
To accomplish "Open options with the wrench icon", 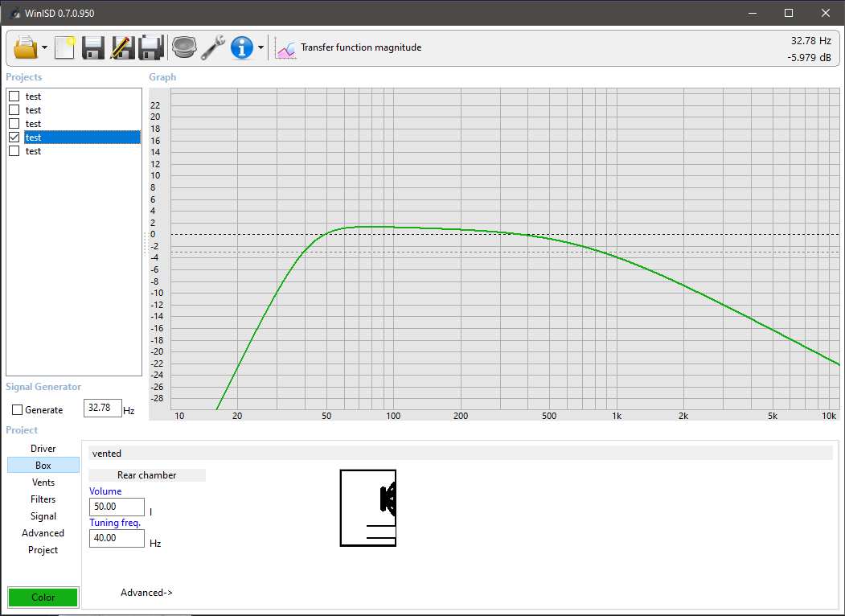I will [x=213, y=47].
